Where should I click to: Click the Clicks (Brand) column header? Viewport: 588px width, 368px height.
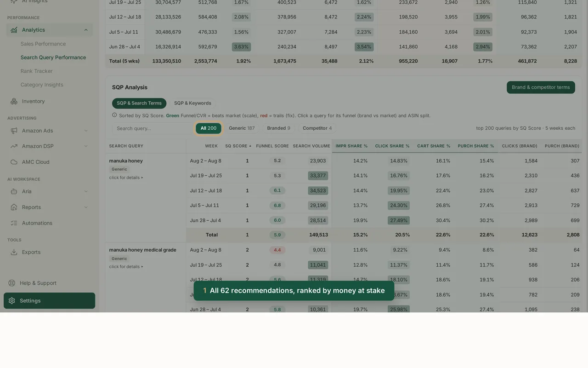[x=520, y=146]
